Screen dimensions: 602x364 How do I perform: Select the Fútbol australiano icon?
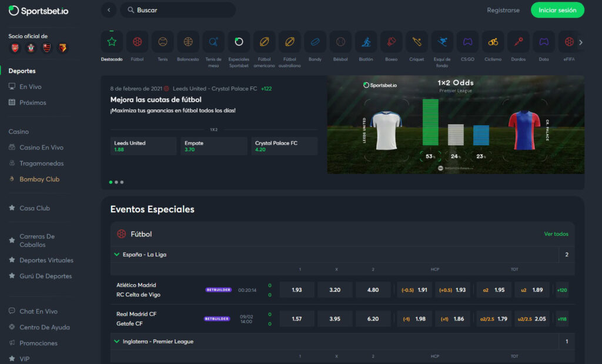(289, 42)
